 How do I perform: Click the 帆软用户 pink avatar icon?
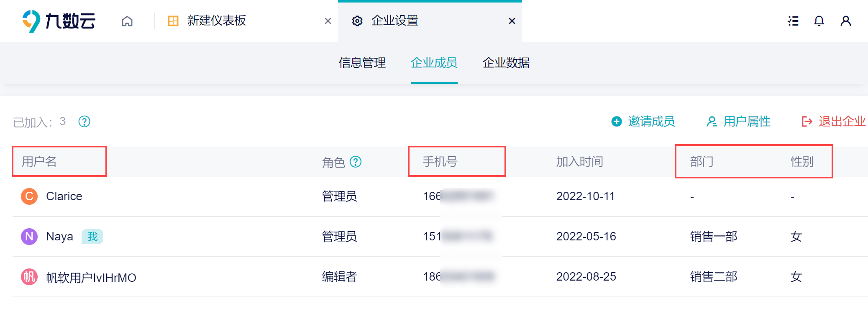[29, 277]
